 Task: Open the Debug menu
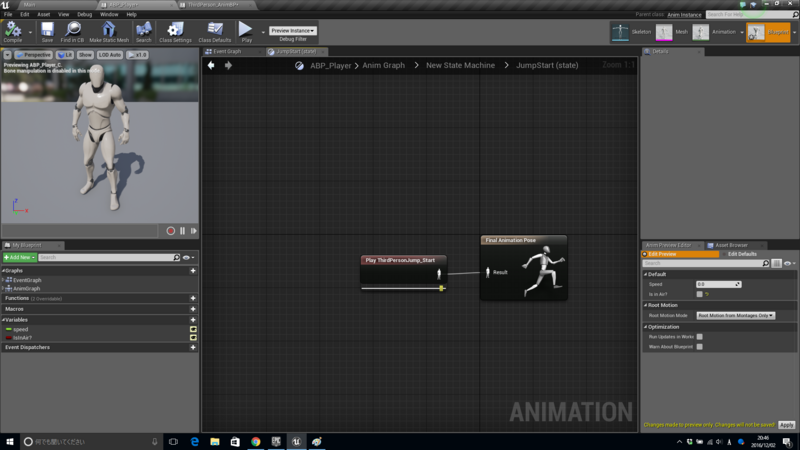tap(84, 14)
